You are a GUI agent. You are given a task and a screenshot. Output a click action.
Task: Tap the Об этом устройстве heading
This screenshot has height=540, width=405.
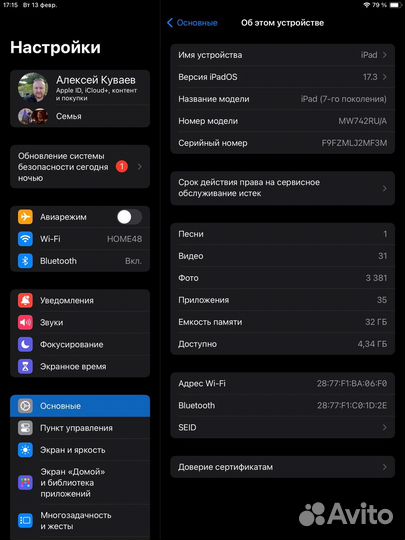point(282,23)
